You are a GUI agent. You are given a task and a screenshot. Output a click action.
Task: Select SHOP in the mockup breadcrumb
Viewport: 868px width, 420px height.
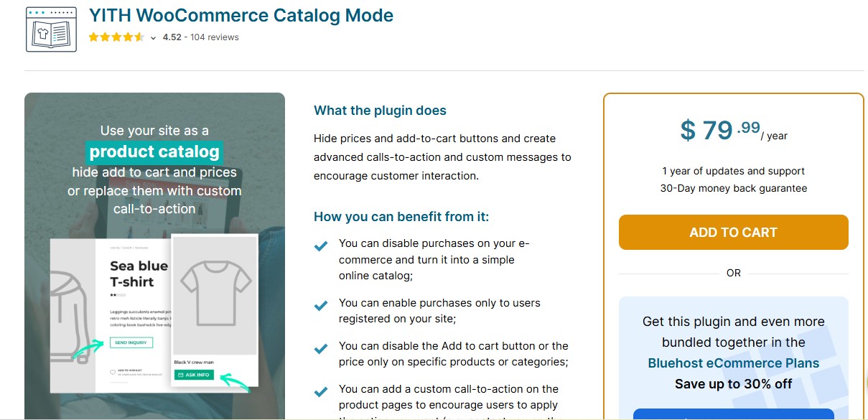[x=128, y=248]
